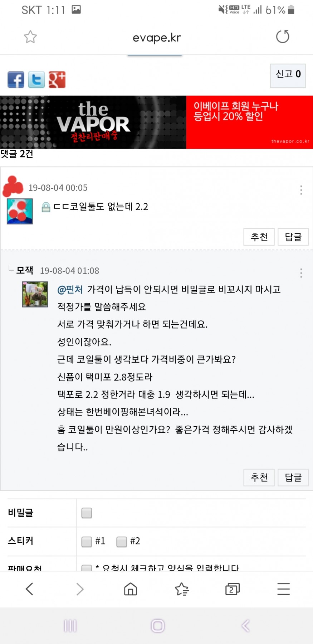Screen dimensions: 313x644
Task: Share the post on Twitter
Action: (36, 79)
